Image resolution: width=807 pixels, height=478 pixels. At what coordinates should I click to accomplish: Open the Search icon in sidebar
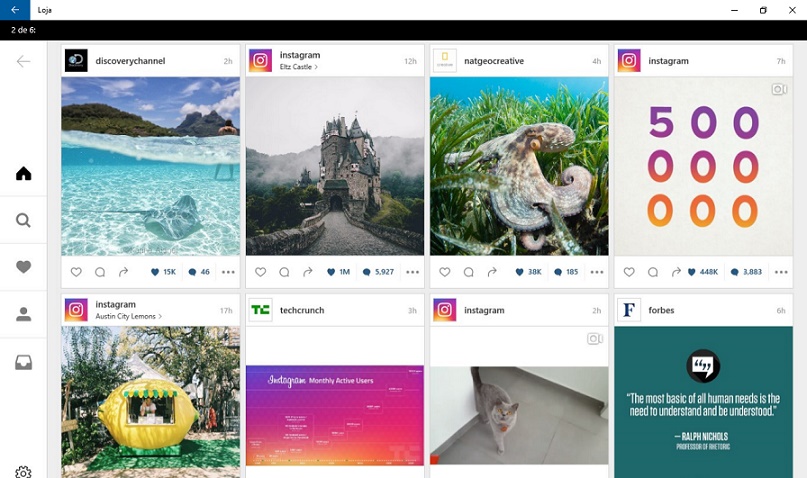point(23,221)
